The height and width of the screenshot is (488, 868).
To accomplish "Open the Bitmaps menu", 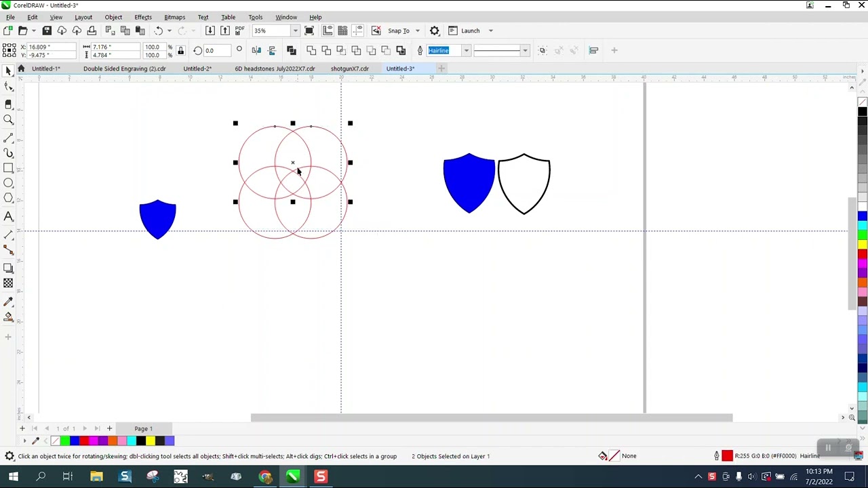I will pyautogui.click(x=174, y=17).
